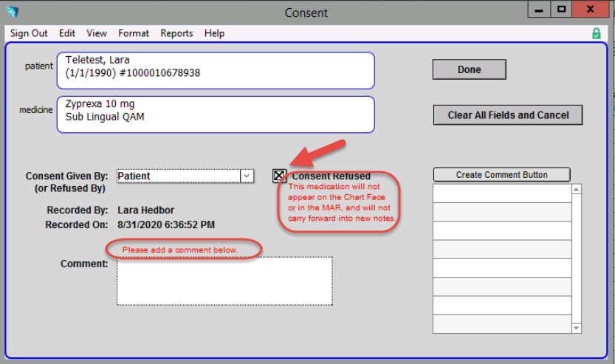Open the Help menu
This screenshot has height=364, width=615.
click(x=215, y=33)
